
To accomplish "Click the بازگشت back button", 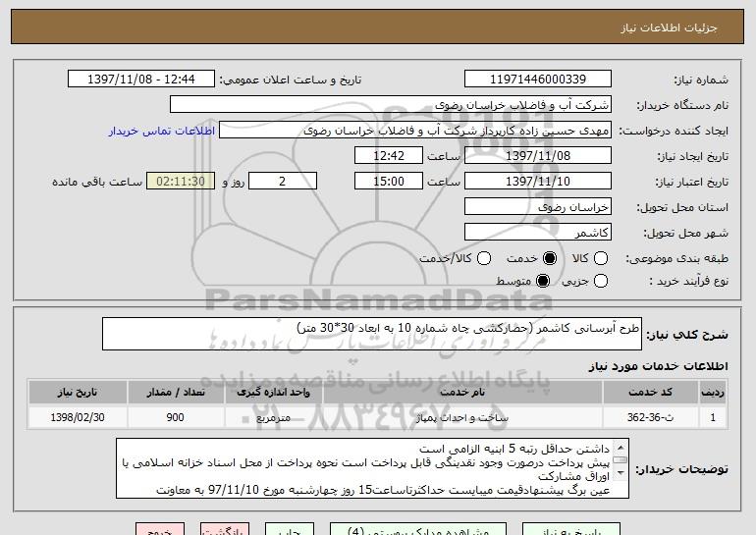I will click(x=225, y=529).
